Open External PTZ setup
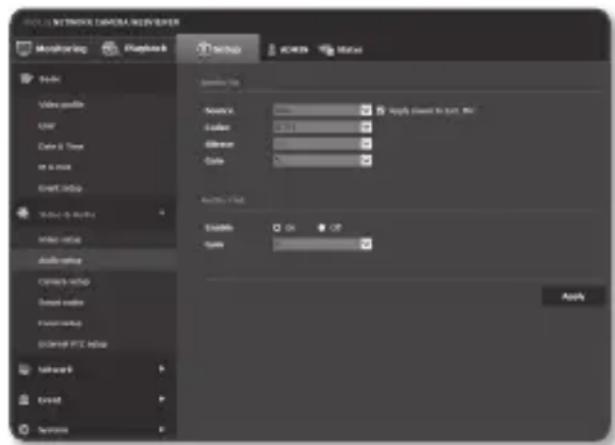 point(73,344)
